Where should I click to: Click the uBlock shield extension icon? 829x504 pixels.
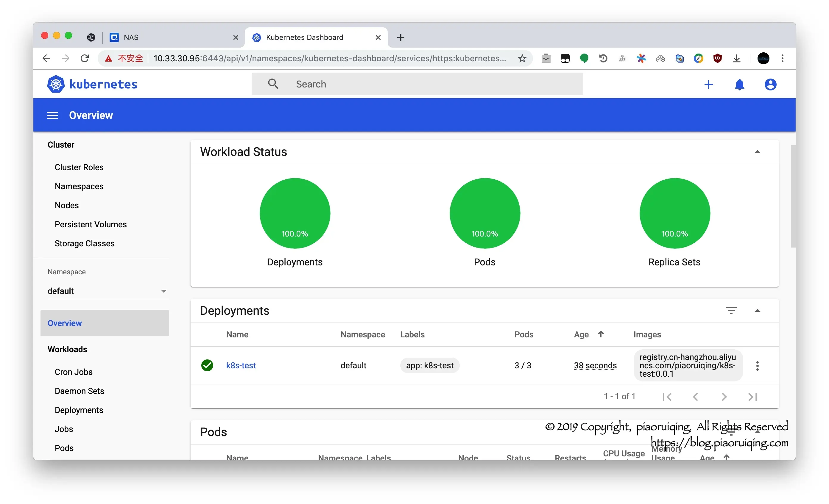(x=717, y=59)
